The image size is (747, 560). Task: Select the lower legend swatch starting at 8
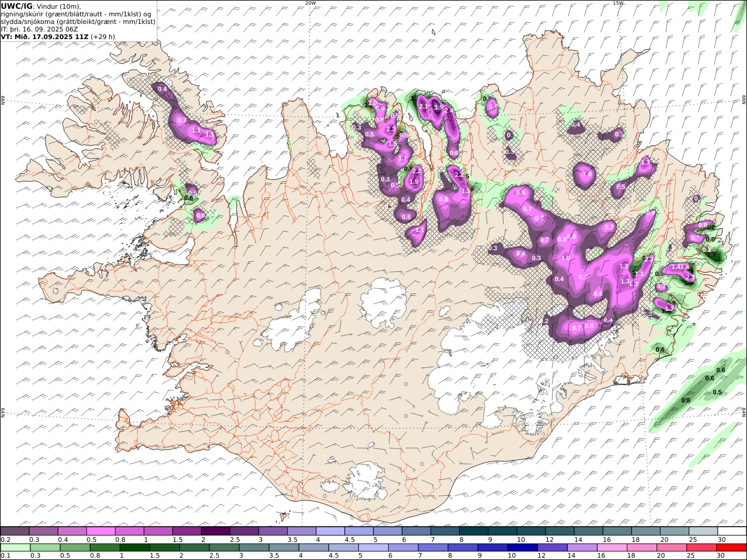[463, 548]
